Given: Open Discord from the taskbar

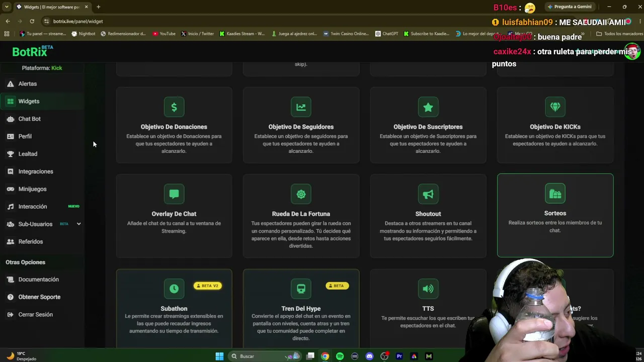Looking at the screenshot, I should click(370, 356).
